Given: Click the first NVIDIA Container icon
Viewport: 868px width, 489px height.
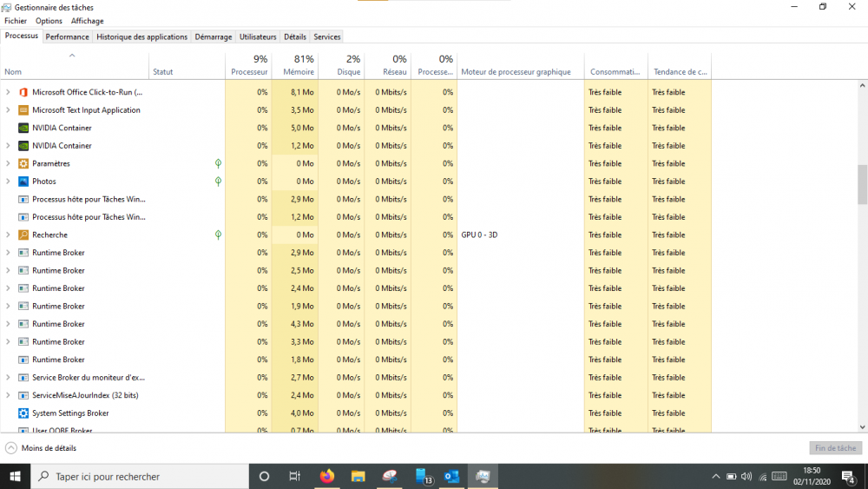Looking at the screenshot, I should click(x=23, y=128).
